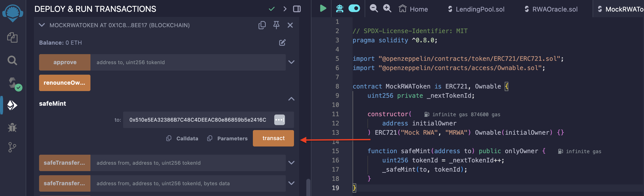Image resolution: width=644 pixels, height=196 pixels.
Task: Click the ellipsis button beside the to address
Action: click(x=280, y=120)
